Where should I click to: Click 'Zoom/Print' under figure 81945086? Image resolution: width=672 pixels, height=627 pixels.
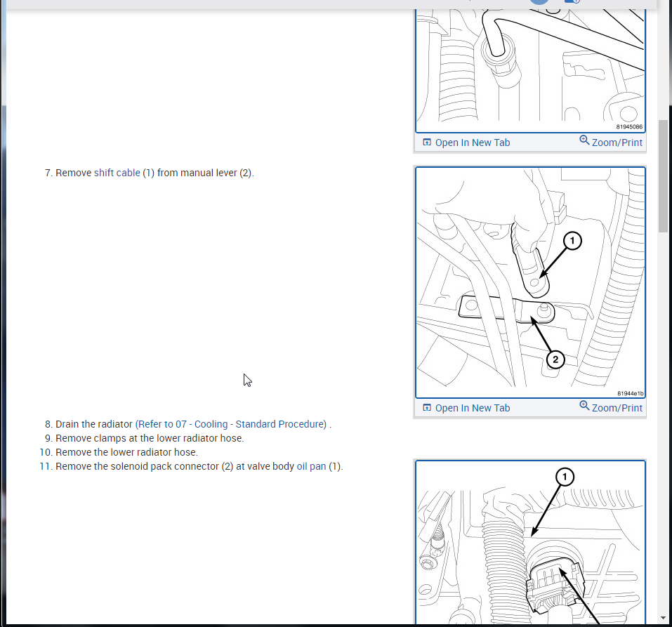(617, 143)
